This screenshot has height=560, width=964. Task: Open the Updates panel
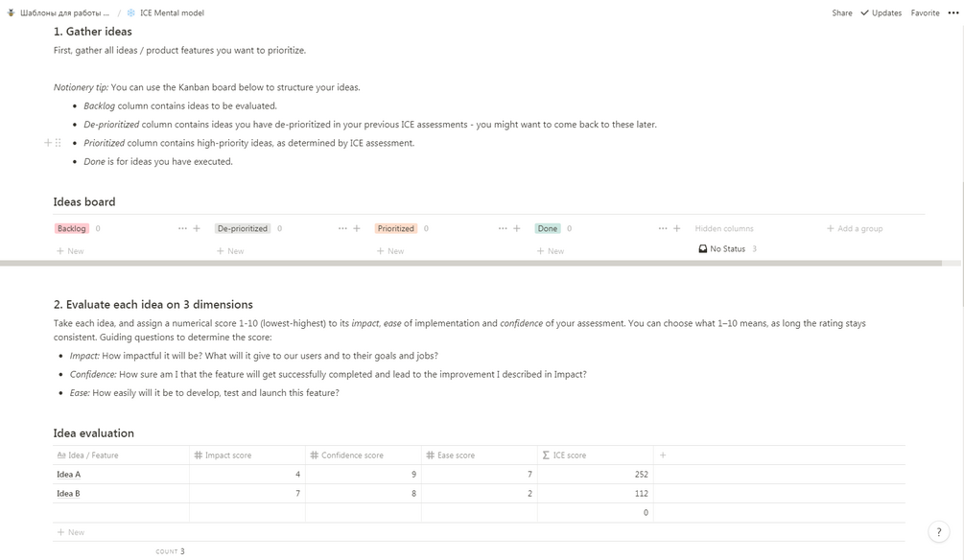point(881,13)
